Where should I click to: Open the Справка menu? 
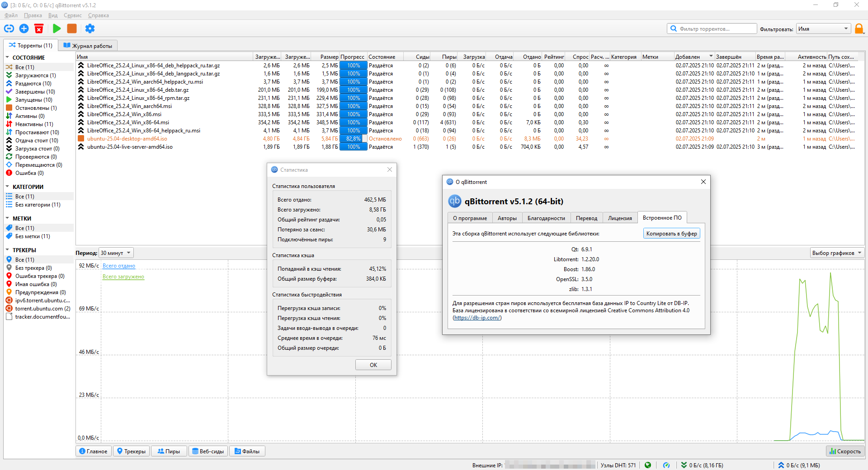pos(99,15)
